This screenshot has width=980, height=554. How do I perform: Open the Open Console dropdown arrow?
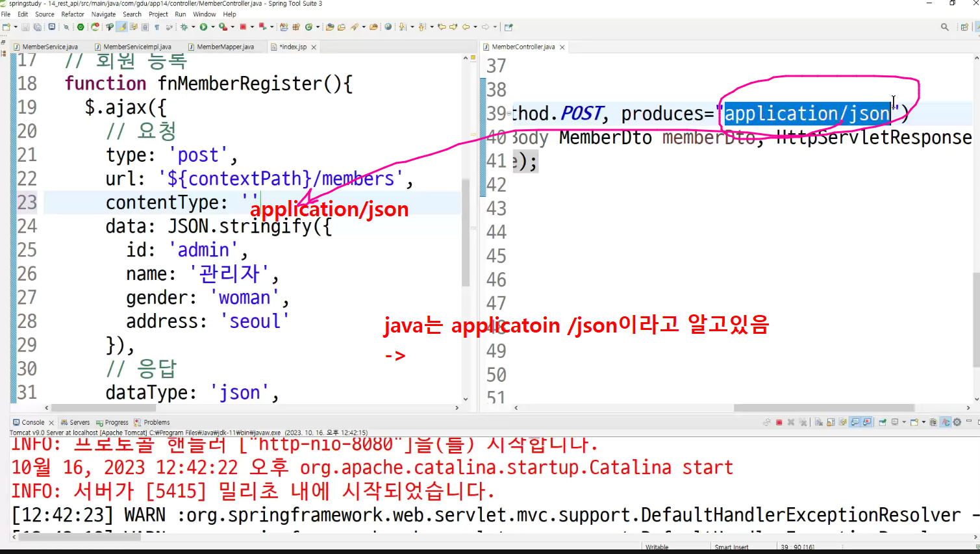923,422
